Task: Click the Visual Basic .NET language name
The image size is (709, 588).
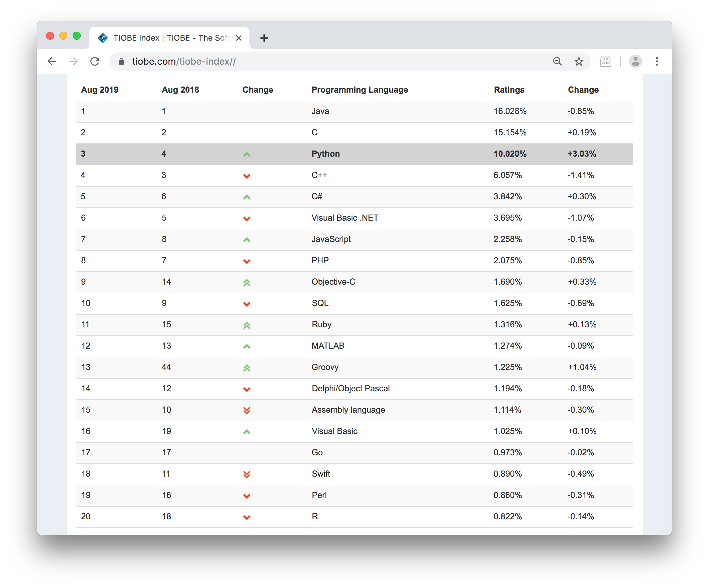Action: (x=345, y=218)
